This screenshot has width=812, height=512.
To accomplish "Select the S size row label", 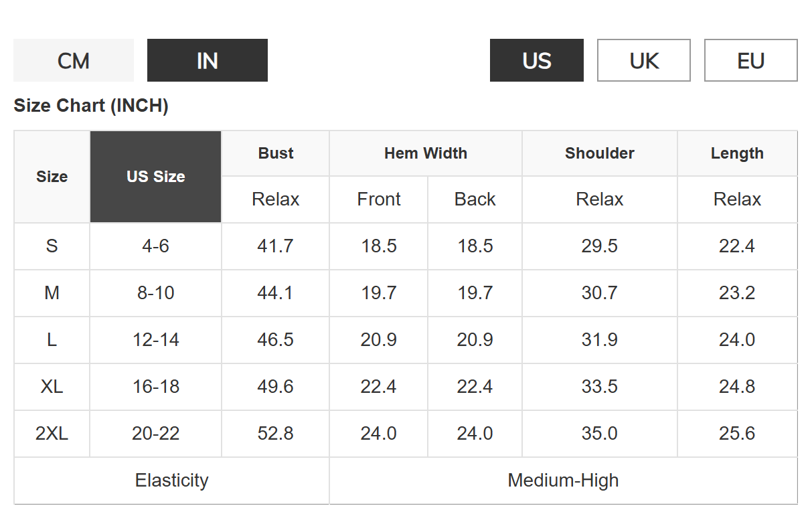I will coord(52,246).
